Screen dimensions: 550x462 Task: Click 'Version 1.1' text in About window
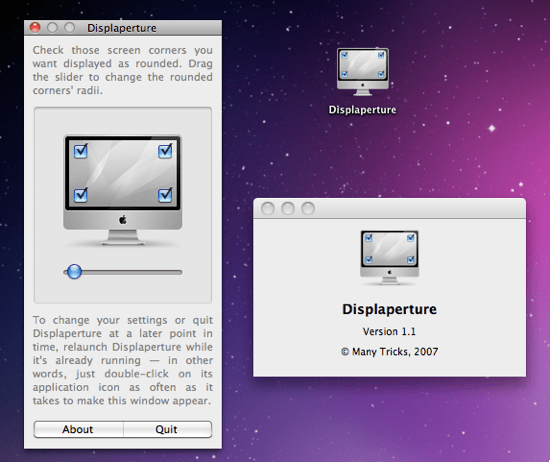click(x=389, y=332)
